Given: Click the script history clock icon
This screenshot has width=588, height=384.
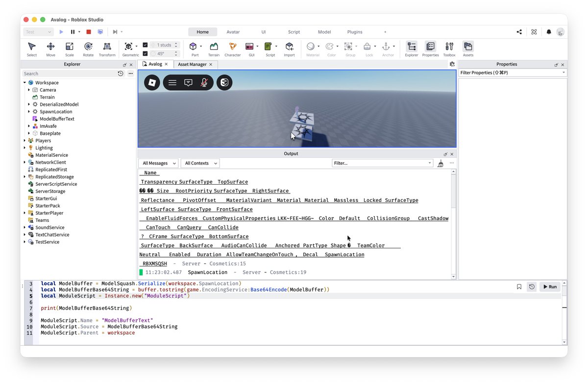Looking at the screenshot, I should pos(532,287).
